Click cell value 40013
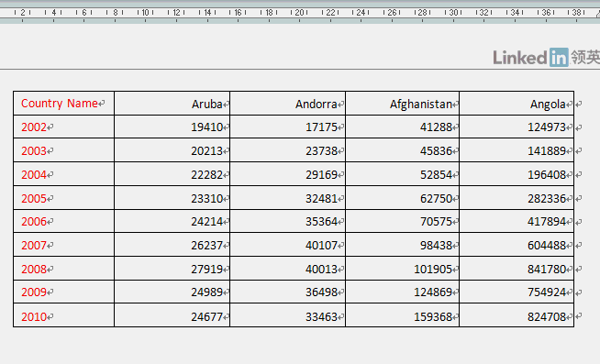Image resolution: width=600 pixels, height=364 pixels. (x=321, y=269)
